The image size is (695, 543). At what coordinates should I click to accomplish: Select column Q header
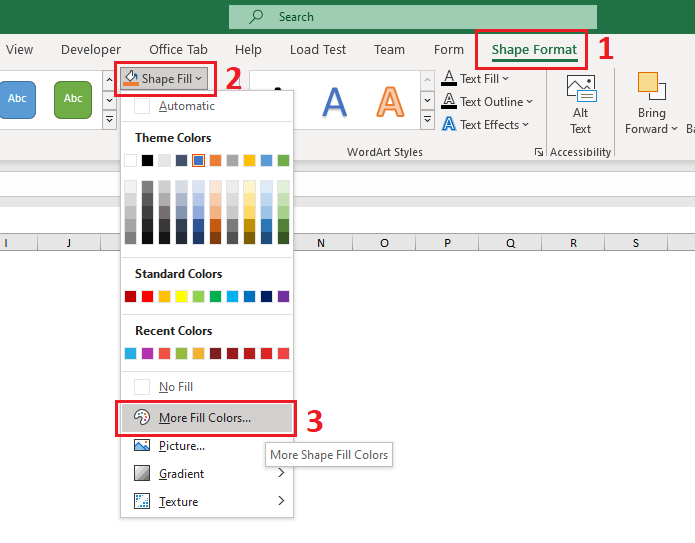pos(511,243)
